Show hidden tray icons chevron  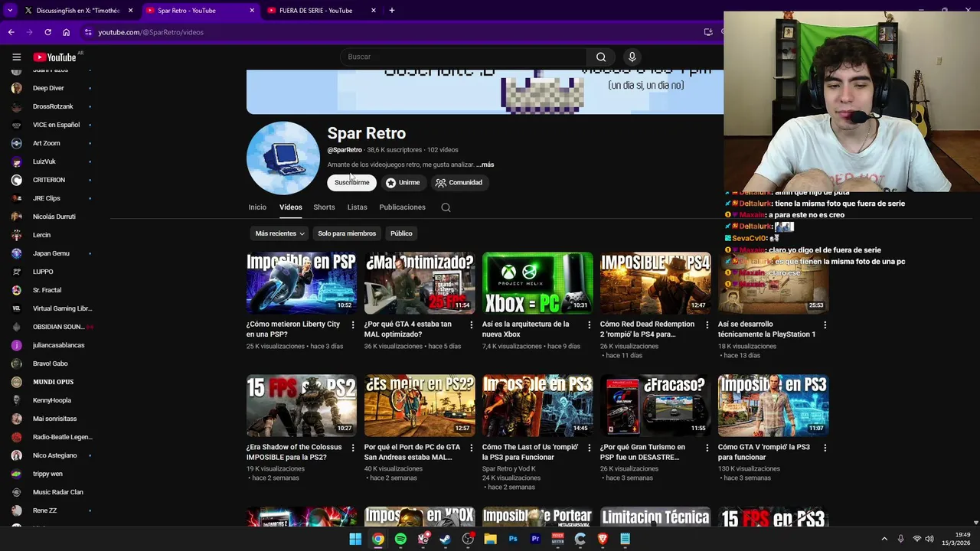tap(884, 539)
